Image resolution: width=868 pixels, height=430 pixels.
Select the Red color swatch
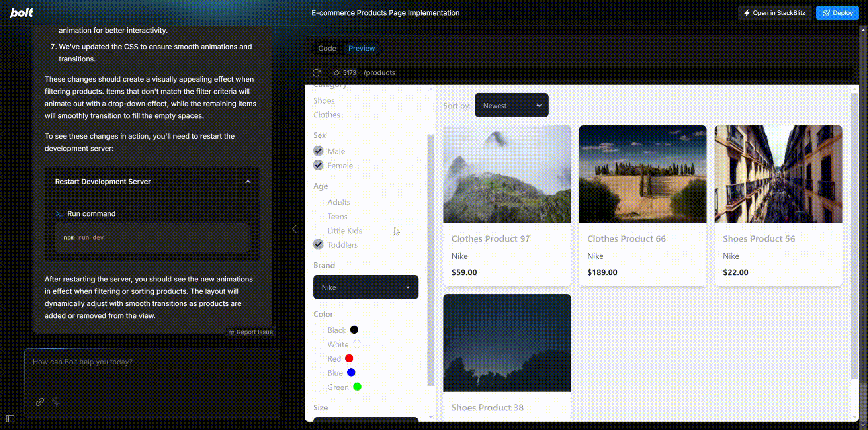point(349,358)
